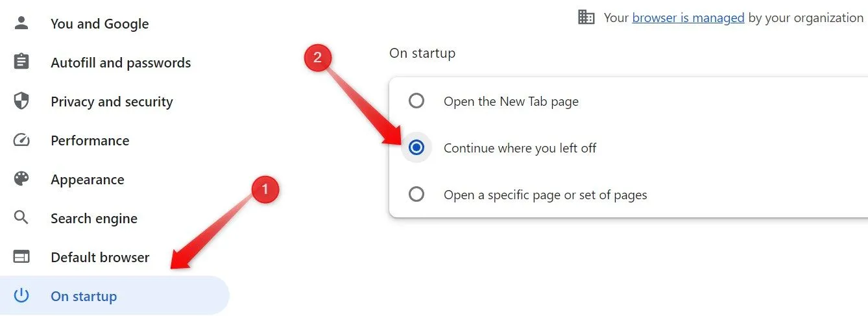Switch to the Performance settings section
Image resolution: width=868 pixels, height=316 pixels.
[x=90, y=141]
